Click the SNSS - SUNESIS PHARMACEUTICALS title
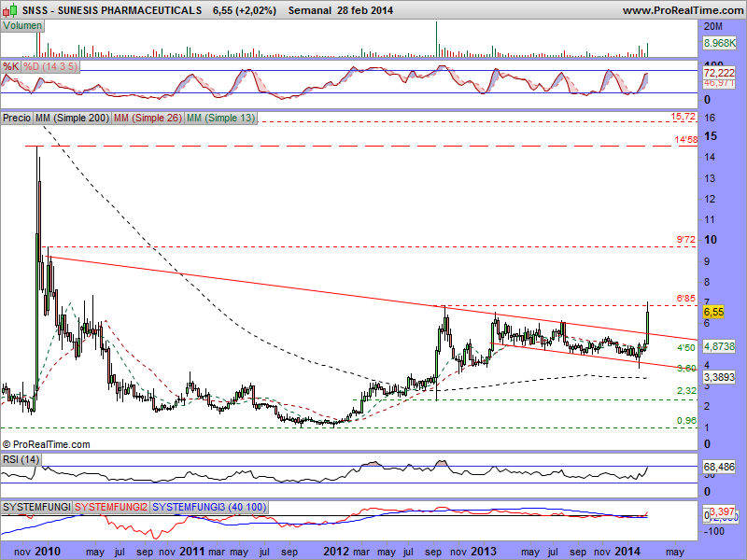This screenshot has width=747, height=560. pos(112,10)
